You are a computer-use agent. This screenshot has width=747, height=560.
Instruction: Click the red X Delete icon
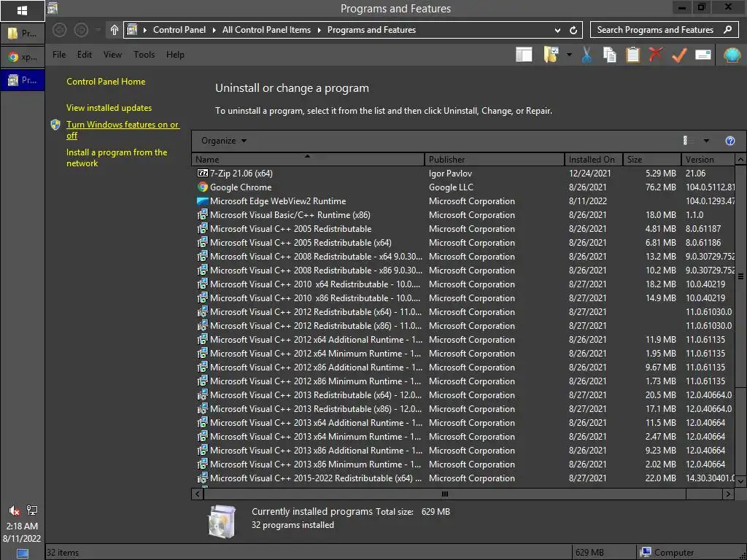tap(656, 54)
